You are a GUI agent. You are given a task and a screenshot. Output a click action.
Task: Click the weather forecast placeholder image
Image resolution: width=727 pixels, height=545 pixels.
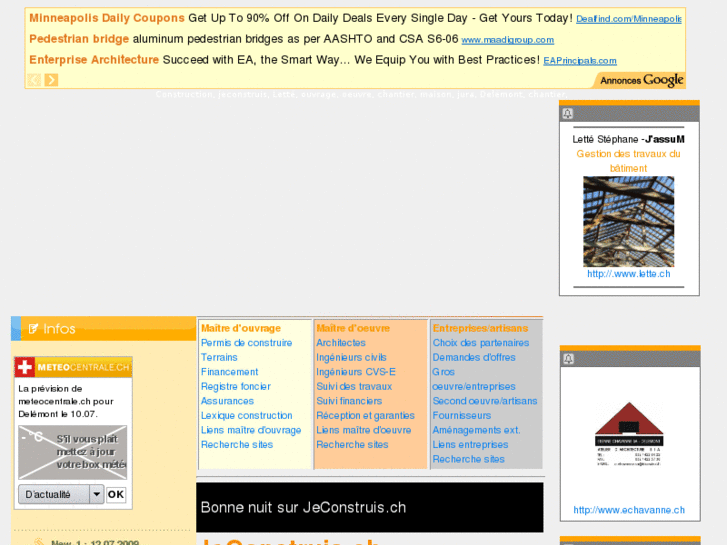point(72,452)
